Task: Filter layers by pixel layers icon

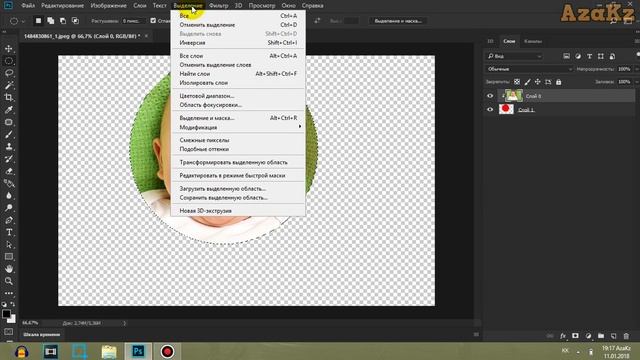Action: pyautogui.click(x=566, y=56)
